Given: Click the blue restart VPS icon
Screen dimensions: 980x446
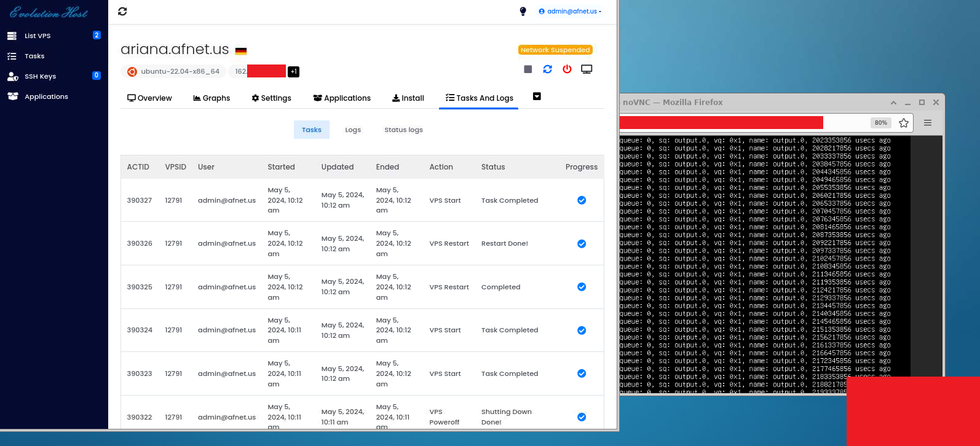Looking at the screenshot, I should (547, 69).
